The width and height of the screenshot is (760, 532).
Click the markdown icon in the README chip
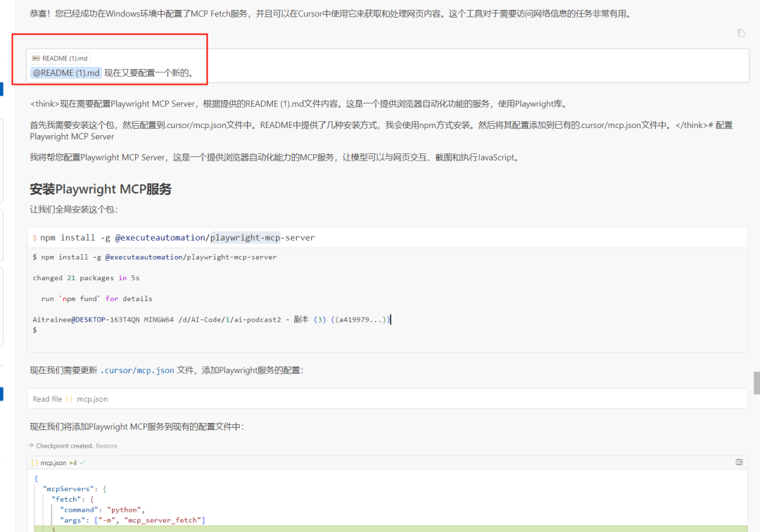[x=36, y=58]
